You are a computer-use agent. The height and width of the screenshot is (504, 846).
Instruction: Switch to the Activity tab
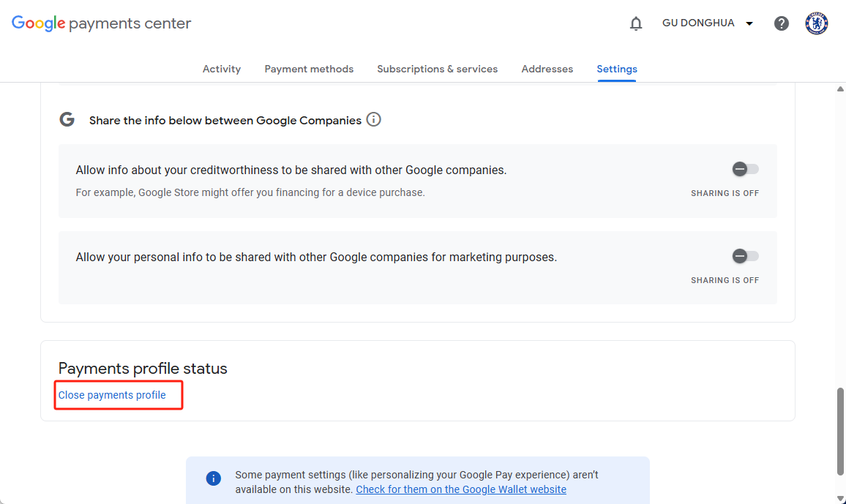click(222, 69)
